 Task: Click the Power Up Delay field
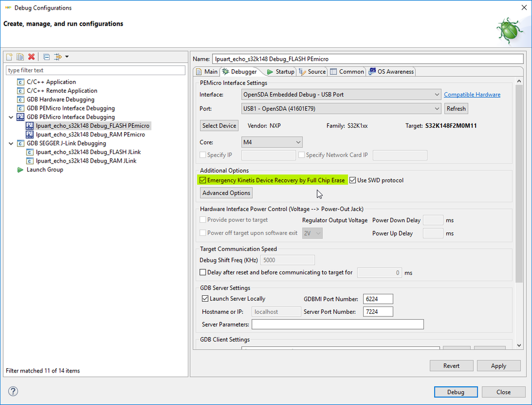point(433,233)
